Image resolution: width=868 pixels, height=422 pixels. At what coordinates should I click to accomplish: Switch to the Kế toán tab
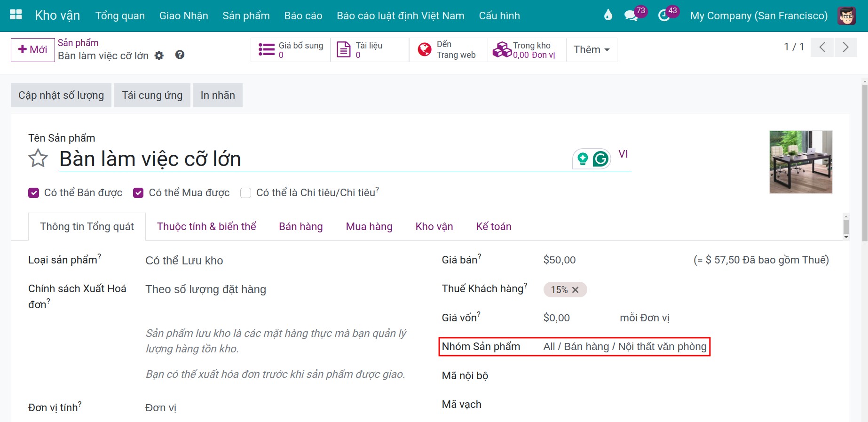click(494, 227)
